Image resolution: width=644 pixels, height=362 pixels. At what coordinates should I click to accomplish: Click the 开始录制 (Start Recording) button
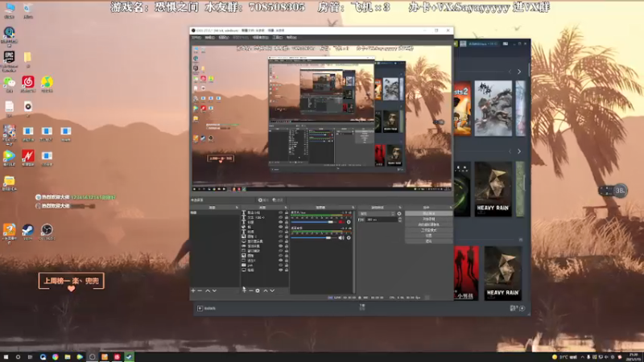pyautogui.click(x=428, y=219)
